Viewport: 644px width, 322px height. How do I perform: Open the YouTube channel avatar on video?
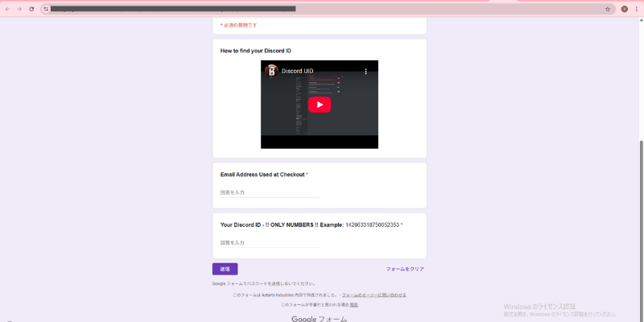271,71
